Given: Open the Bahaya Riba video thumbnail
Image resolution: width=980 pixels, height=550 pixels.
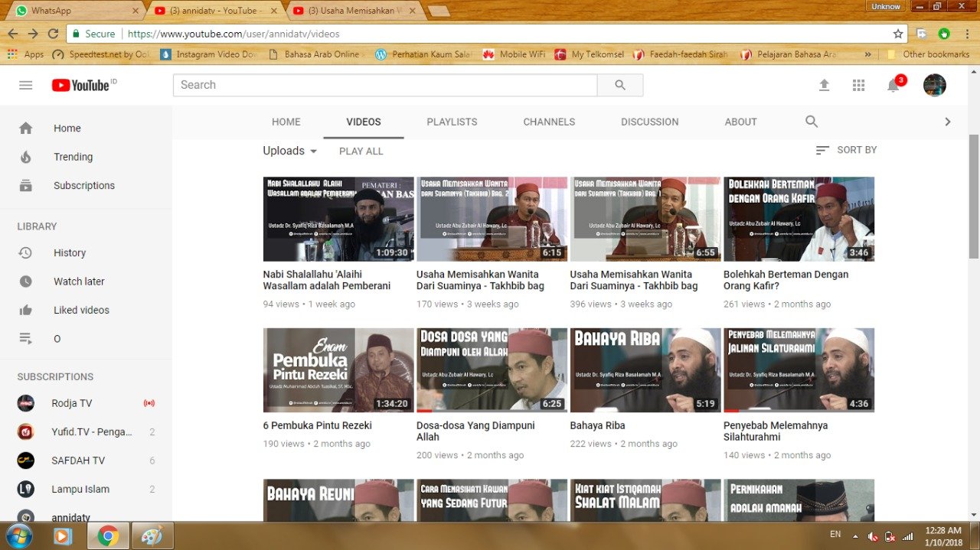Looking at the screenshot, I should pos(645,370).
